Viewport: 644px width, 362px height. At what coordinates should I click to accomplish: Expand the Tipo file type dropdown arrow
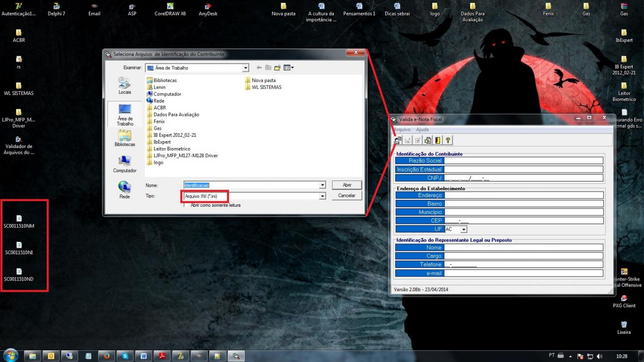click(x=322, y=196)
